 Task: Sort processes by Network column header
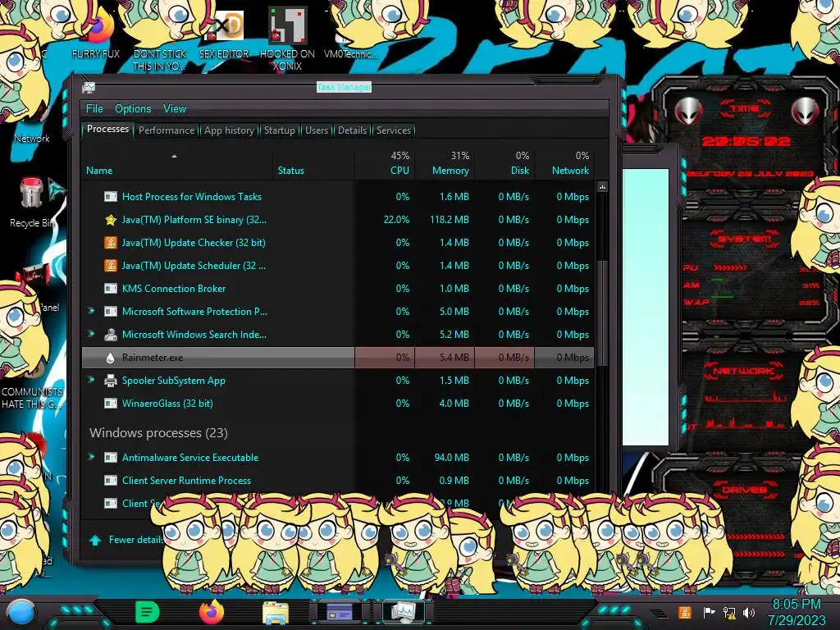(564, 163)
